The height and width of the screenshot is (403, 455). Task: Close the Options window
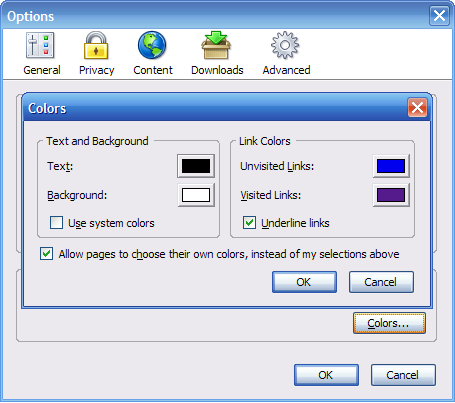(x=439, y=15)
